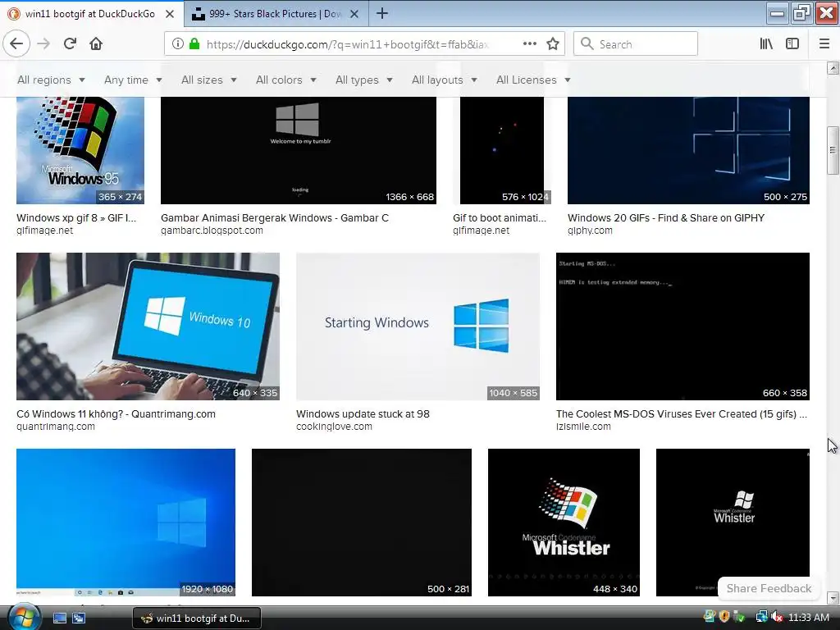This screenshot has height=630, width=840.
Task: Click the giphy.com source text
Action: click(x=590, y=231)
